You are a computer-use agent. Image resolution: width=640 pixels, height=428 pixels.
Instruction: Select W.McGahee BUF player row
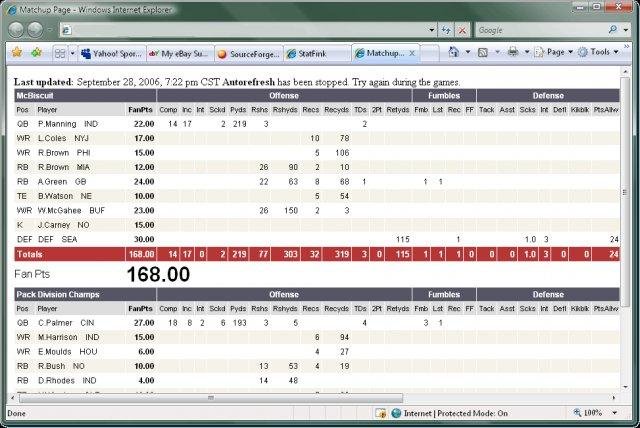pos(317,211)
